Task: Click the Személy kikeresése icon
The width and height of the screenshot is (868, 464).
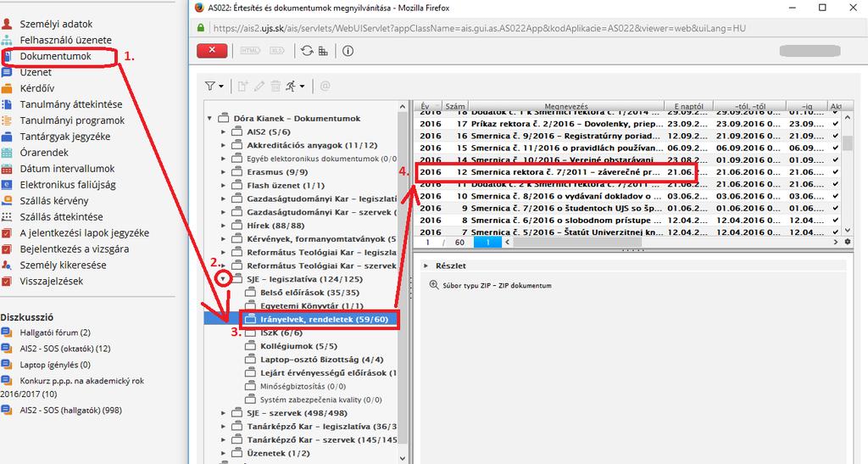Action: click(7, 265)
